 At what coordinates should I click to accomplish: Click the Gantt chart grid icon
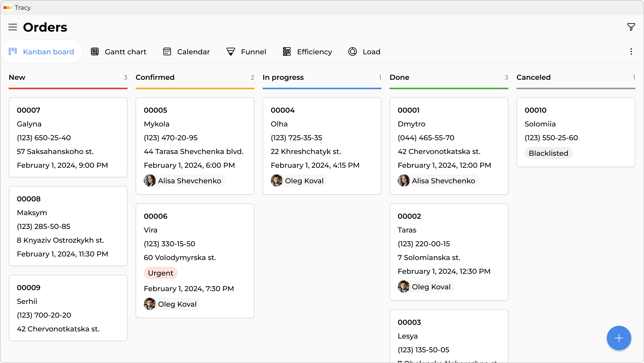coord(95,52)
